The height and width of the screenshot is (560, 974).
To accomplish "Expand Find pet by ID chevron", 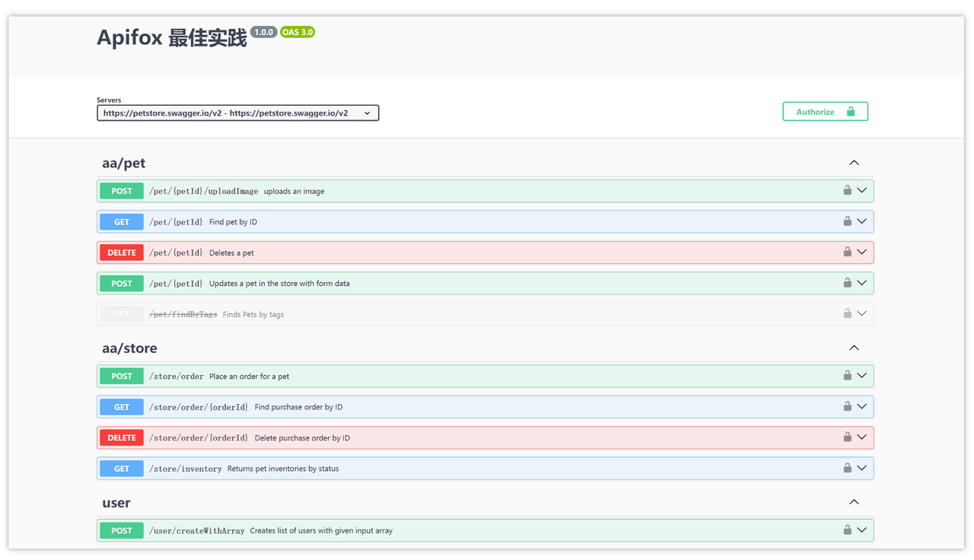I will coord(862,221).
